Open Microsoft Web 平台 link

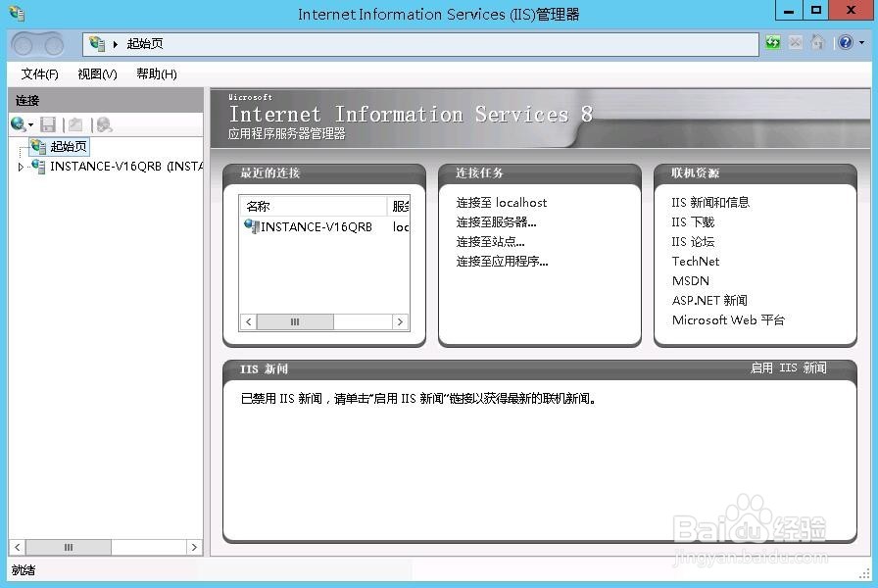click(x=728, y=320)
